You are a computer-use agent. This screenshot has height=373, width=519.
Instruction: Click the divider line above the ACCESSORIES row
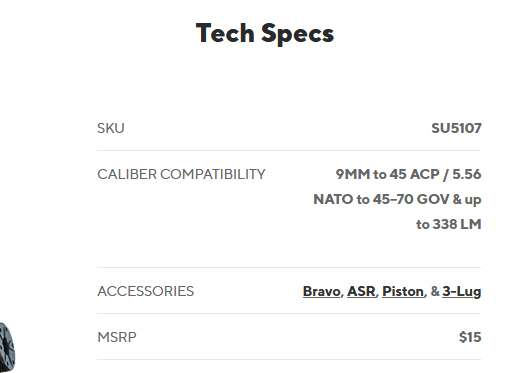pos(289,267)
